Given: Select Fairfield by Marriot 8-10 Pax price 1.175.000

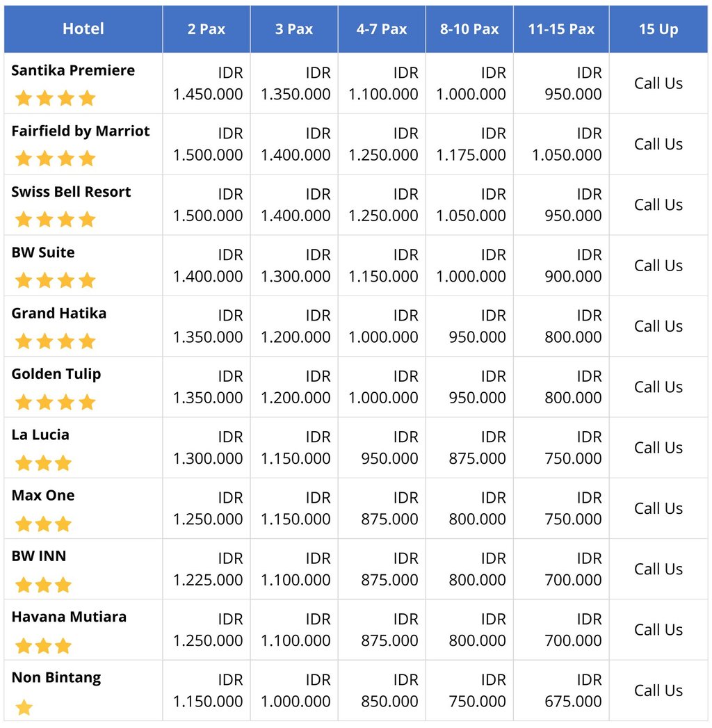Looking at the screenshot, I should [x=471, y=155].
